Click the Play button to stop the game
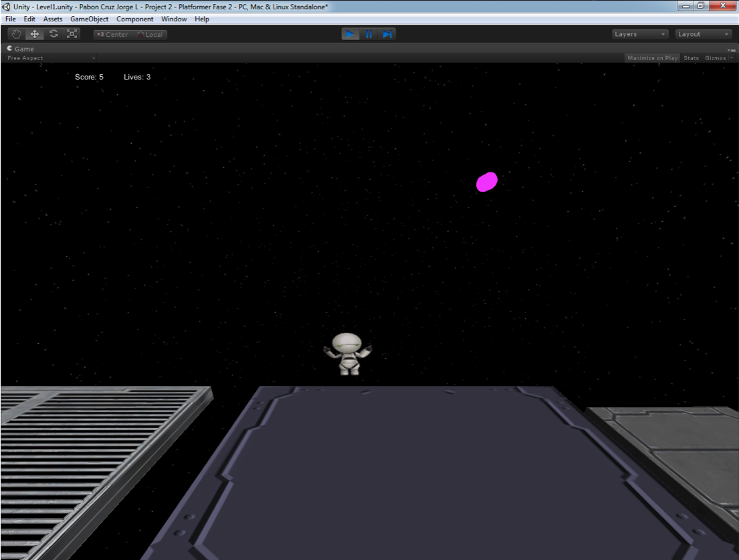Image resolution: width=739 pixels, height=560 pixels. [350, 34]
